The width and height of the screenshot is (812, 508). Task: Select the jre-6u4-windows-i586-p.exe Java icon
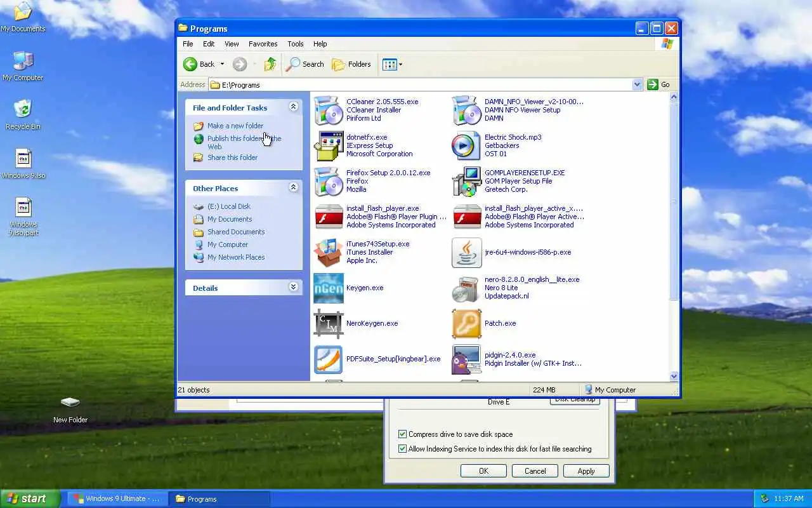(x=467, y=252)
